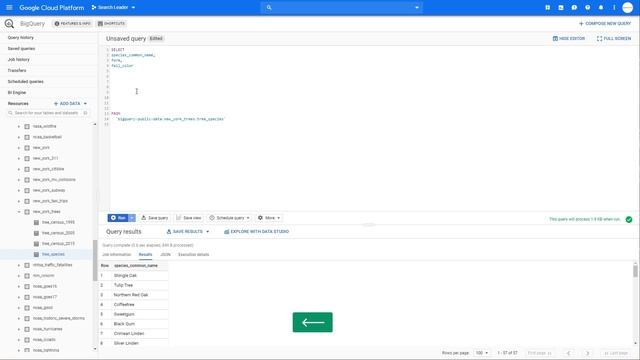The height and width of the screenshot is (360, 640).
Task: Click the BigQuery magnifier logo
Action: coord(9,24)
